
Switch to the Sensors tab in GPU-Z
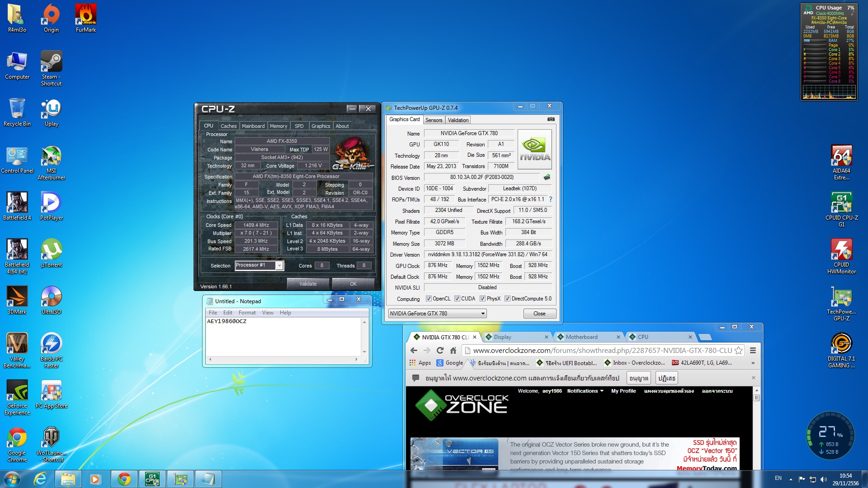tap(434, 120)
